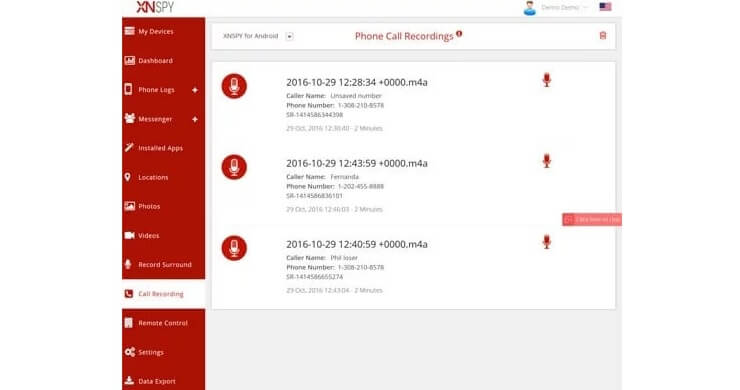The image size is (740, 390).
Task: Expand Phone Logs with its plus sign
Action: [195, 90]
